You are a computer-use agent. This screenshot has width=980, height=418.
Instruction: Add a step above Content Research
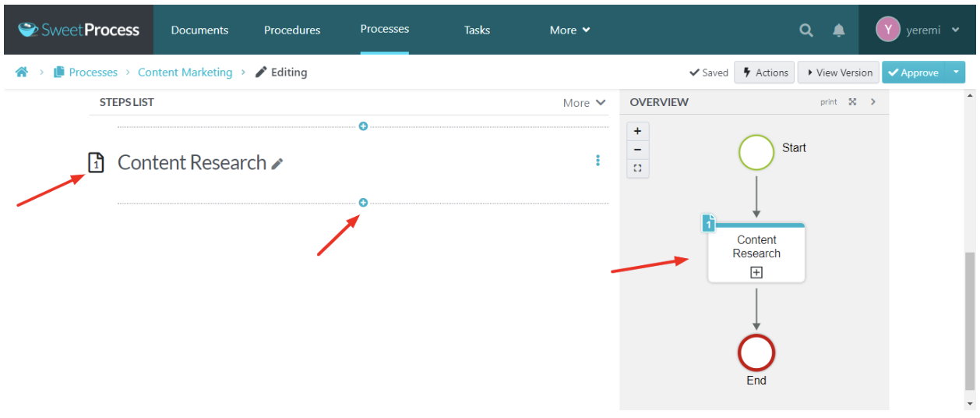tap(363, 126)
